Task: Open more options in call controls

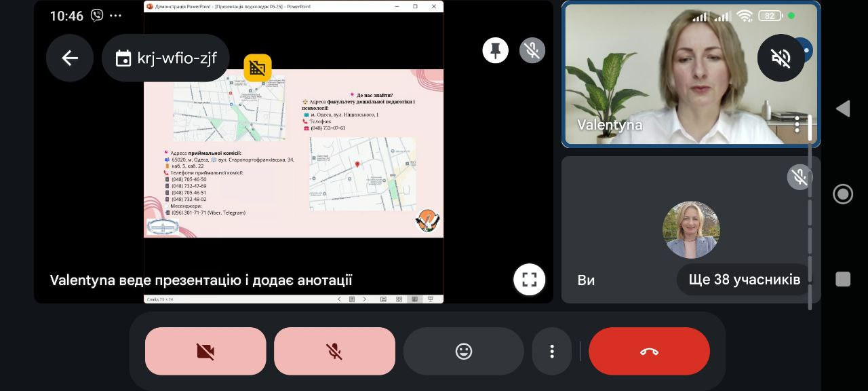Action: point(552,351)
